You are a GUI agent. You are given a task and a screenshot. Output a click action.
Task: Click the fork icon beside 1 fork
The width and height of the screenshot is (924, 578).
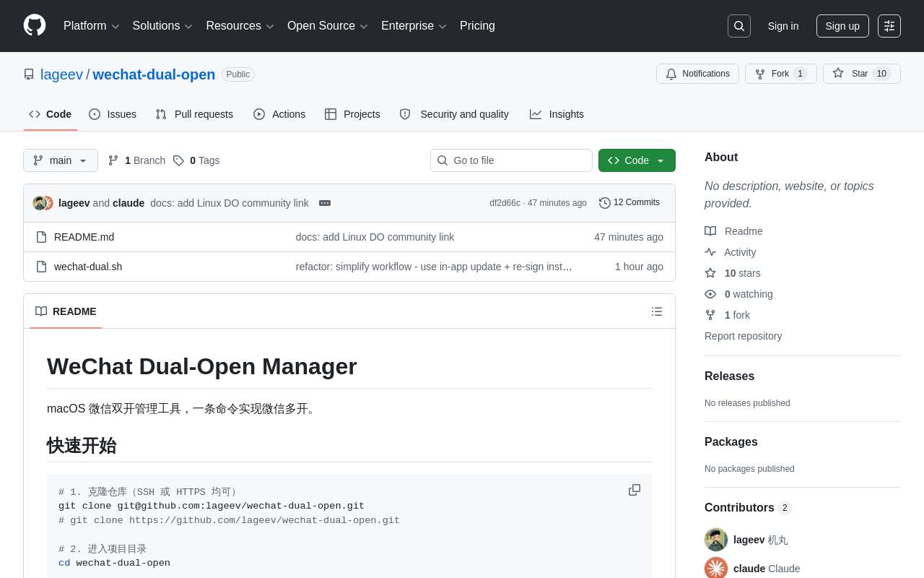tap(710, 315)
